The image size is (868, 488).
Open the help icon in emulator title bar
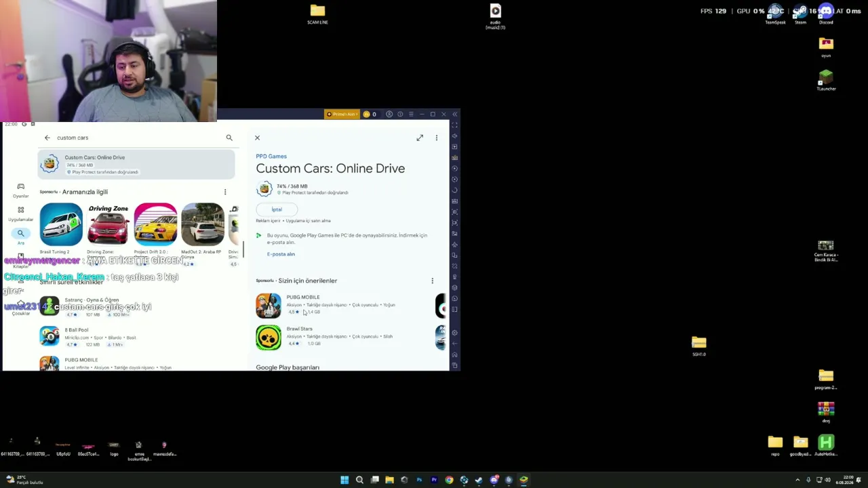(400, 114)
